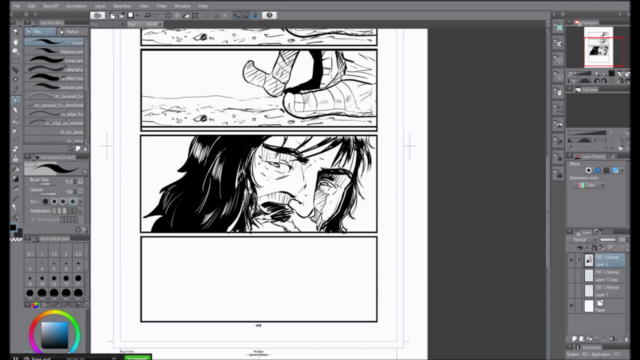Expand the Stabilization options arrow

80,211
